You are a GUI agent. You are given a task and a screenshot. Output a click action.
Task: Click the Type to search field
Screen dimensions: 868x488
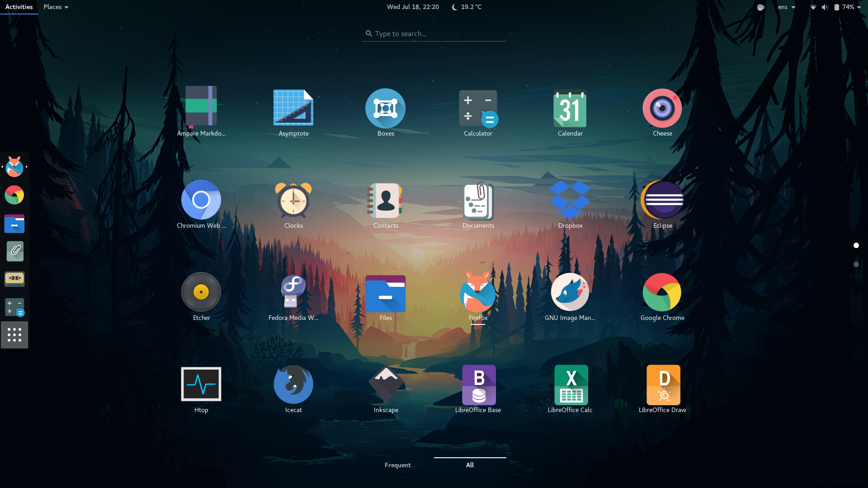434,34
